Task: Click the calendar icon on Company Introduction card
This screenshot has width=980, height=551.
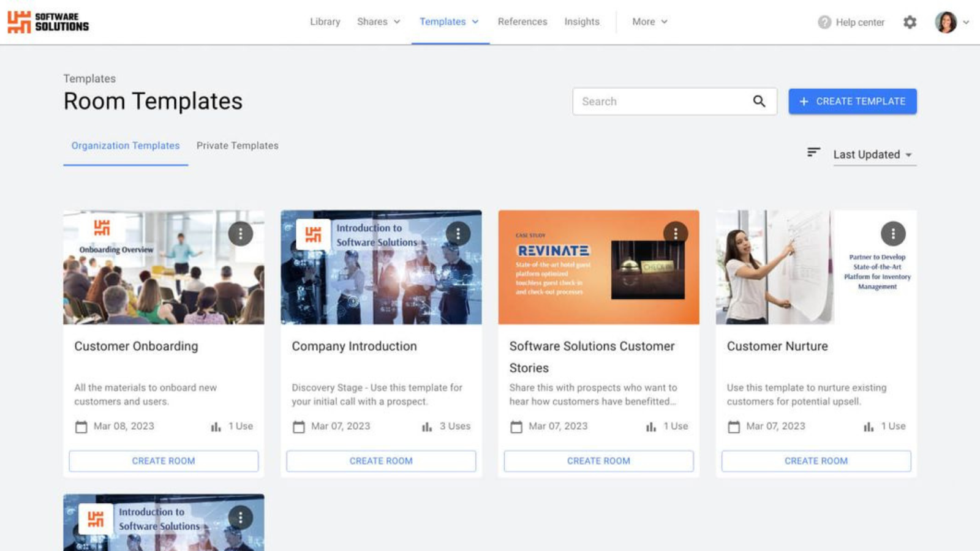Action: pos(298,426)
